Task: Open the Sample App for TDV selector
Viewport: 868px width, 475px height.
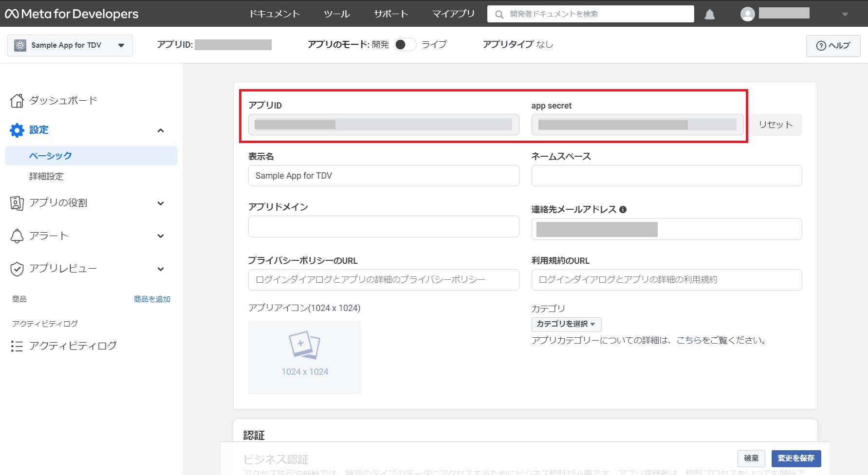Action: pyautogui.click(x=70, y=45)
